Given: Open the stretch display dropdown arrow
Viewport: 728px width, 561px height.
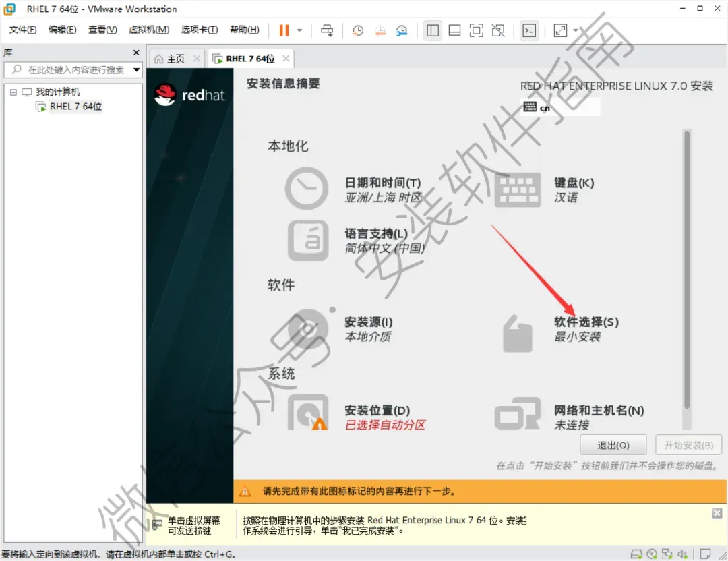Looking at the screenshot, I should [x=576, y=30].
